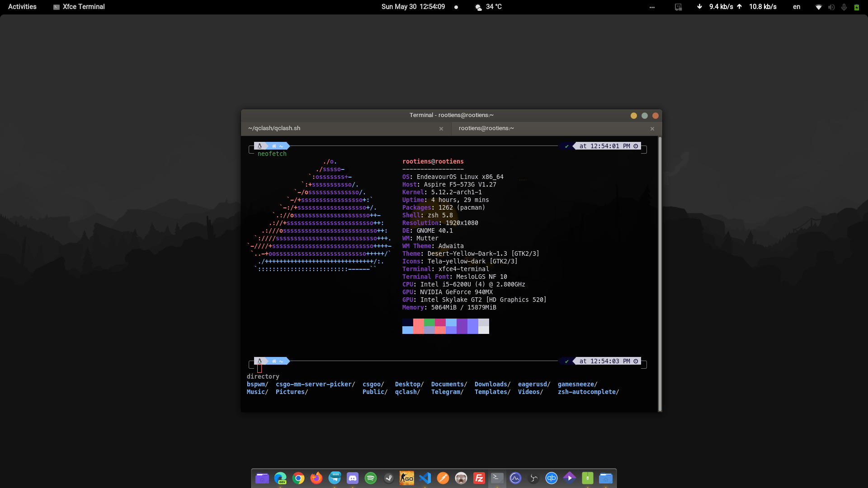Open Google Chrome from the dock
The height and width of the screenshot is (488, 868).
[298, 478]
